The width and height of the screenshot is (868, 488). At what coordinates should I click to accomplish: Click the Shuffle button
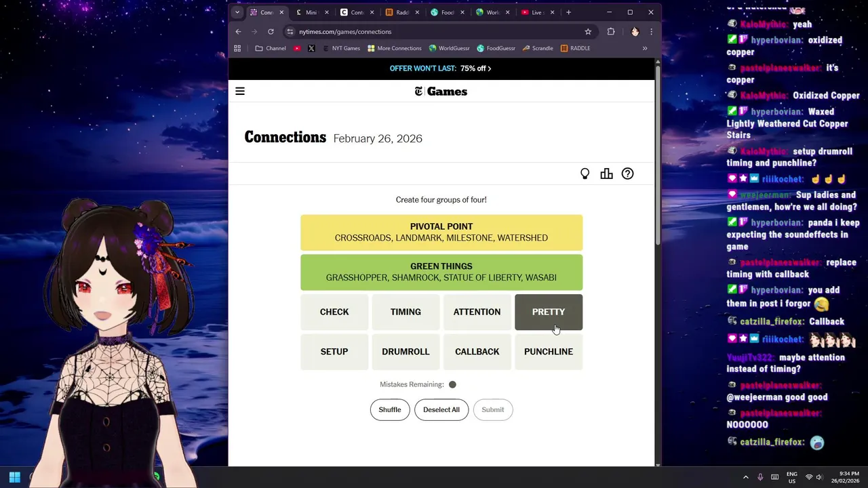[x=390, y=409]
